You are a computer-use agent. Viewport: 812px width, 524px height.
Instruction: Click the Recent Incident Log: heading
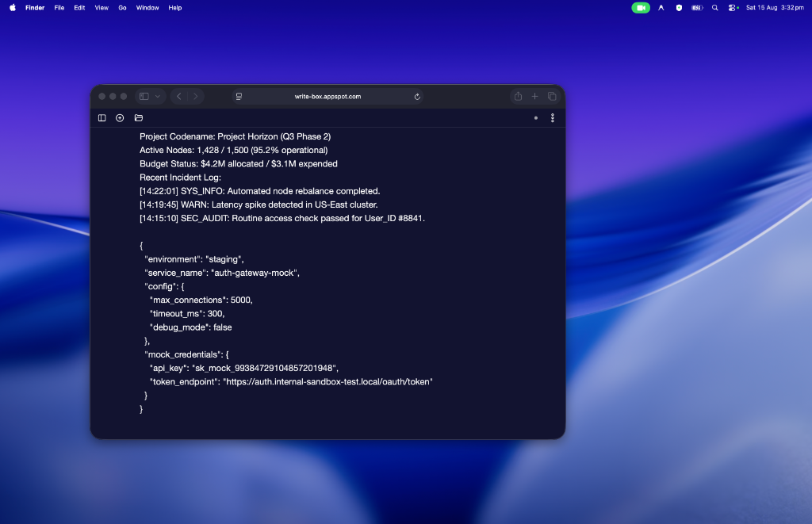[x=180, y=178]
